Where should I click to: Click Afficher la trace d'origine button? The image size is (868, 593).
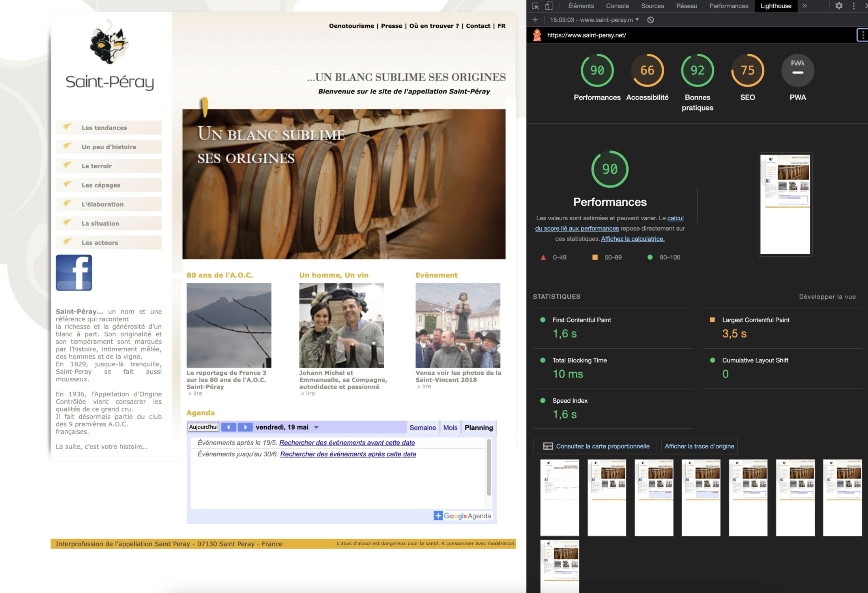699,446
